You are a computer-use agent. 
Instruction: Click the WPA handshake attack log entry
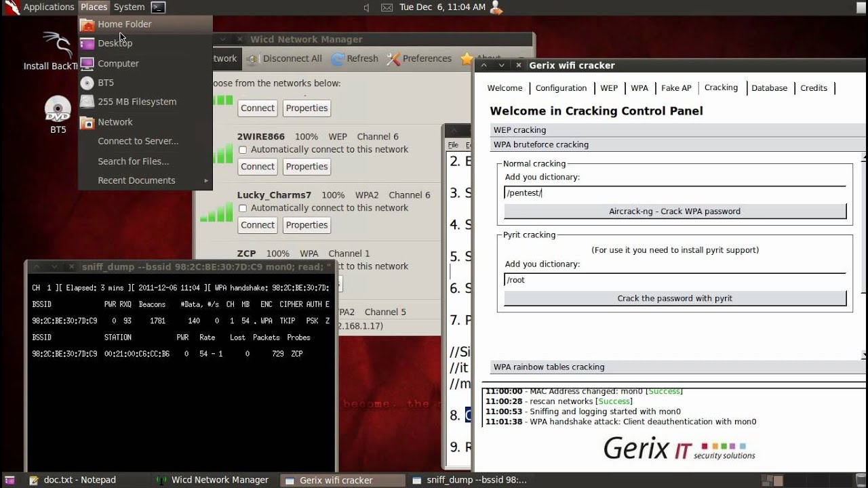tap(620, 422)
